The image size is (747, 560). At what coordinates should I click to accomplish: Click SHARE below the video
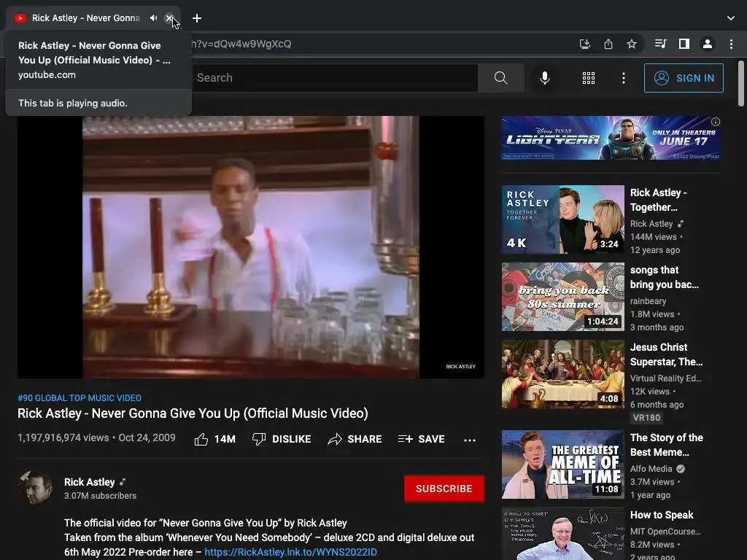pyautogui.click(x=355, y=439)
